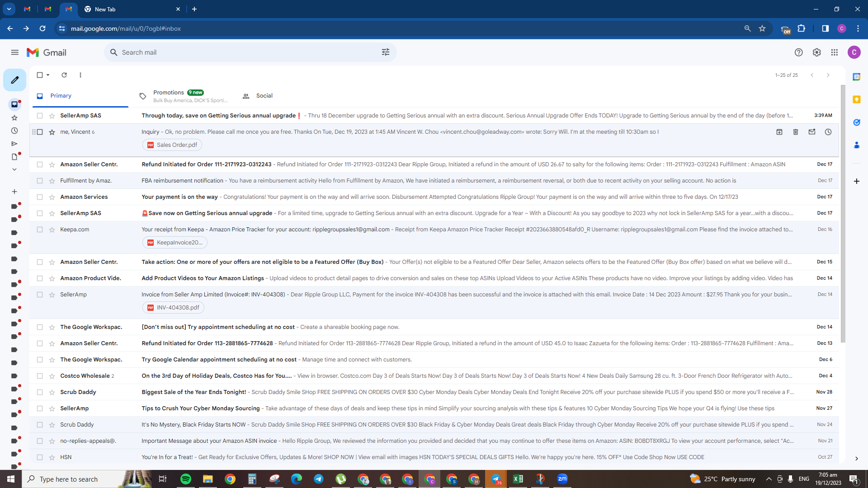Open Zoom from the taskbar

(x=562, y=479)
